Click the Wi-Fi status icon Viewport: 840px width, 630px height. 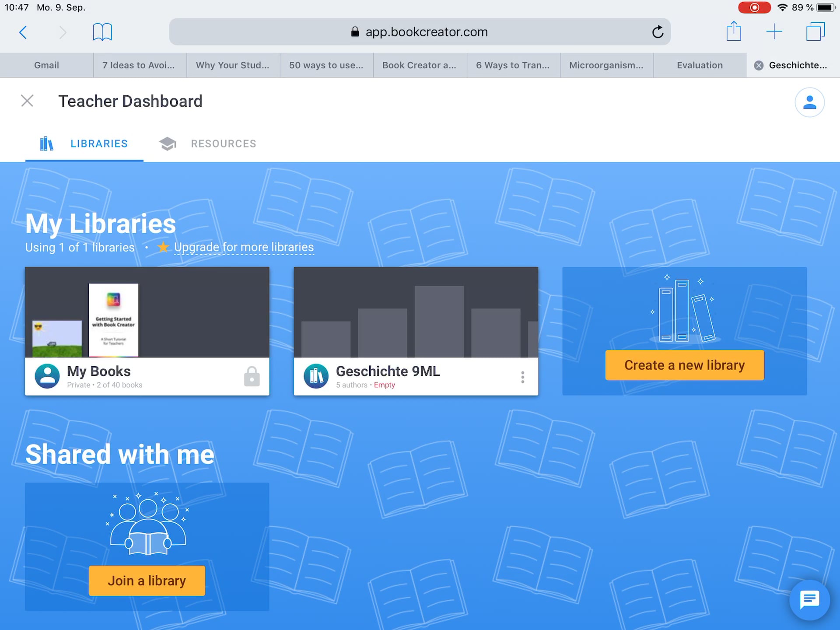coord(783,7)
